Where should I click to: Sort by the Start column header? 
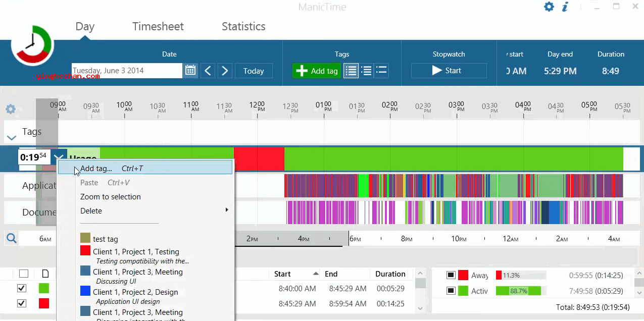282,274
